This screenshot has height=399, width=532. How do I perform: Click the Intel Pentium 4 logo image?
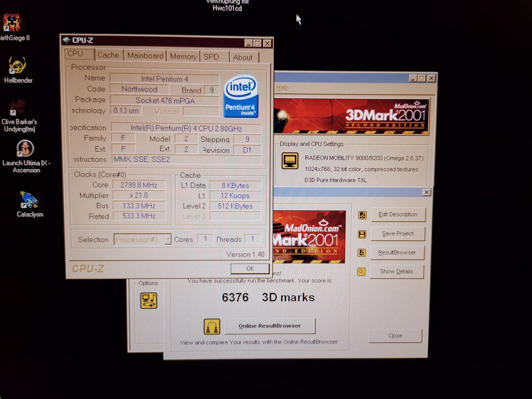pyautogui.click(x=241, y=96)
